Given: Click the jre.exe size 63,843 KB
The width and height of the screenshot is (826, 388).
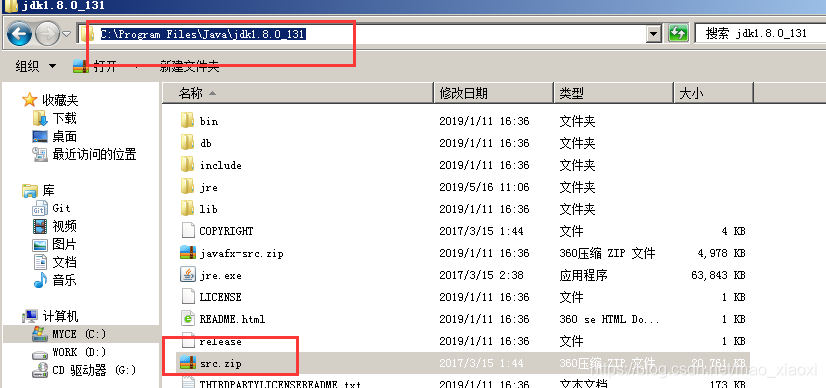Looking at the screenshot, I should click(x=718, y=275).
